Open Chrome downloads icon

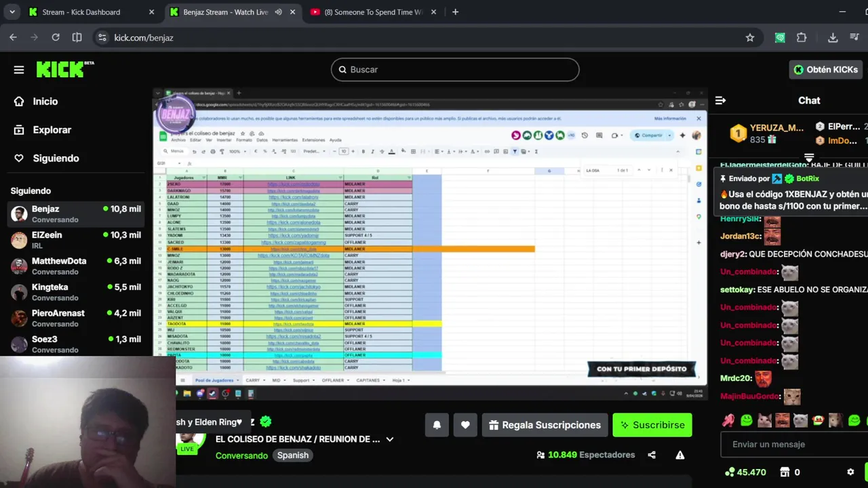[x=833, y=38]
